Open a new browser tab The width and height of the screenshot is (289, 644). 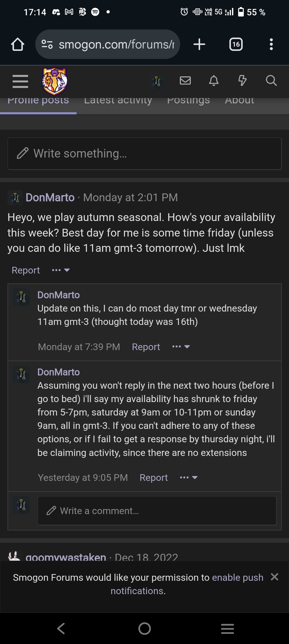[x=199, y=44]
